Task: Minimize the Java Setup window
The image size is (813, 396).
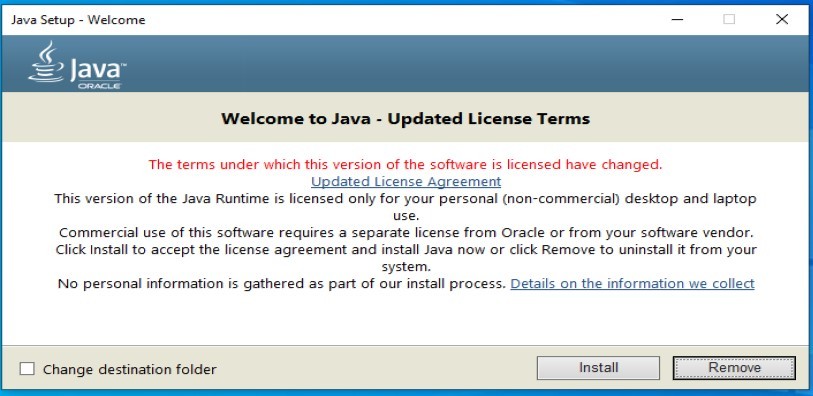Action: tap(677, 20)
